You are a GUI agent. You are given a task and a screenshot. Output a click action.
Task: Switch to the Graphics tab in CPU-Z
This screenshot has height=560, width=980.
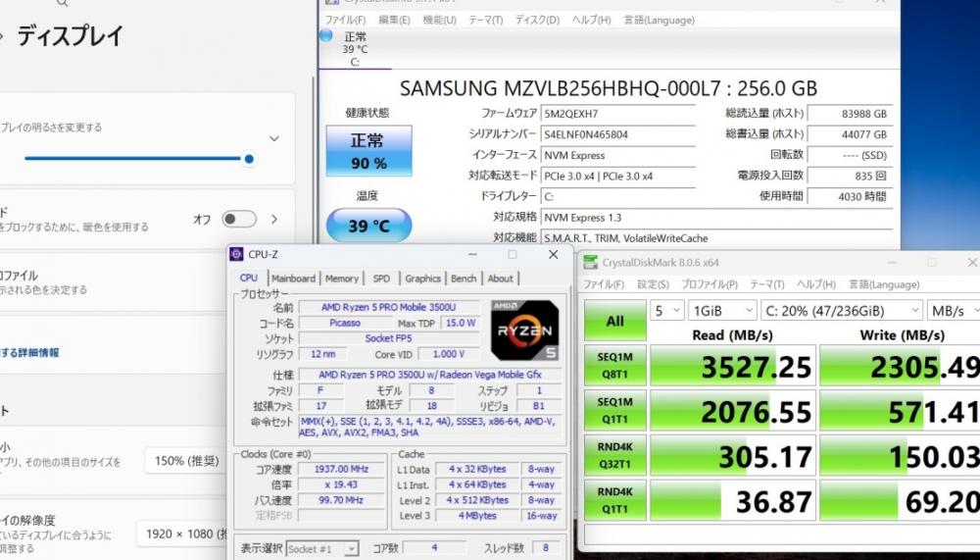pyautogui.click(x=422, y=279)
